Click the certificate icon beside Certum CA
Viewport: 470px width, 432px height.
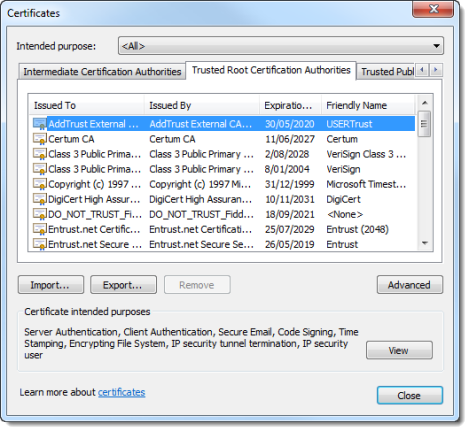click(x=40, y=139)
